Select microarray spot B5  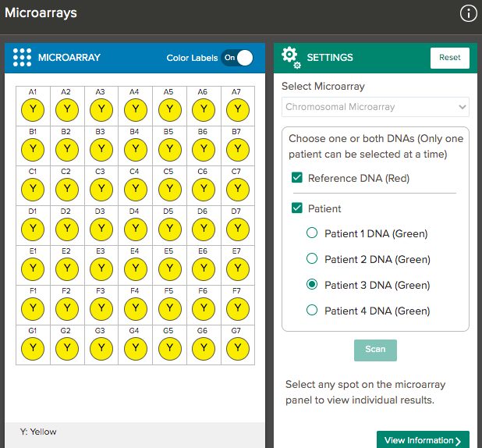pyautogui.click(x=170, y=150)
